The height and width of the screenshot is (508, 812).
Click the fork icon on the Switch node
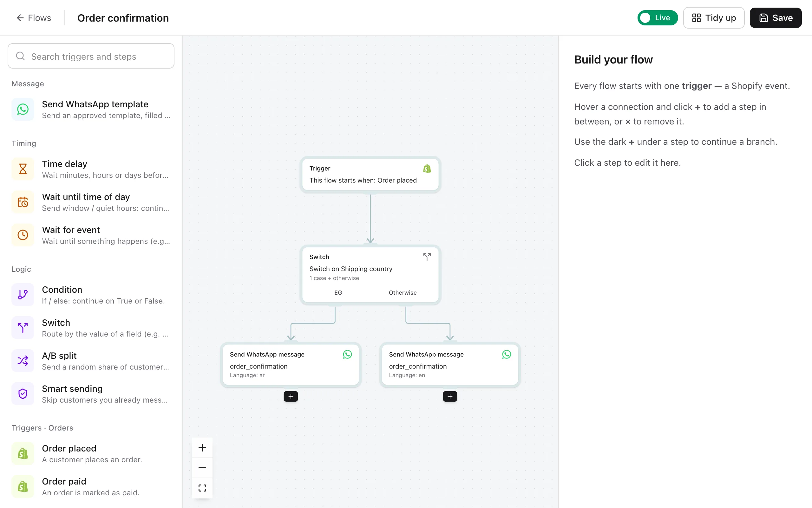pos(427,257)
